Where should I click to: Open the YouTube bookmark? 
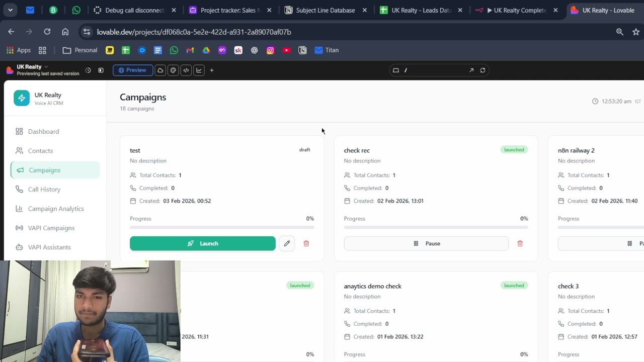click(x=286, y=50)
